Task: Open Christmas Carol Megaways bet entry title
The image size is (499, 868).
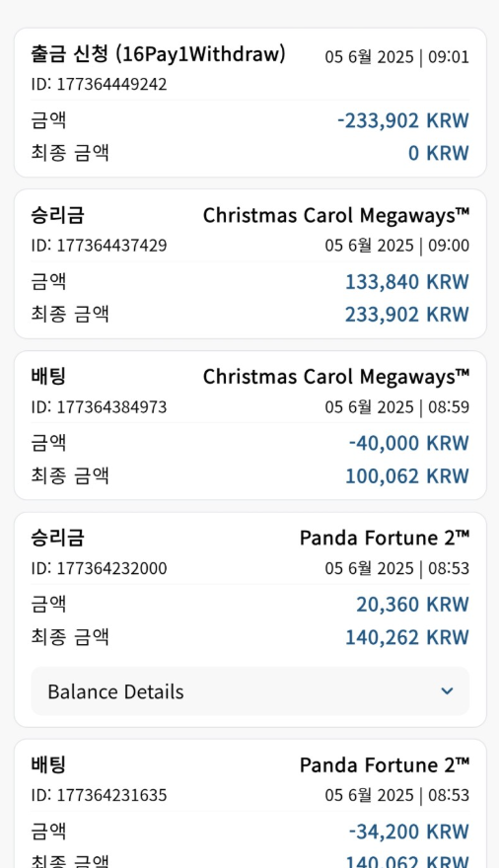Action: point(336,377)
